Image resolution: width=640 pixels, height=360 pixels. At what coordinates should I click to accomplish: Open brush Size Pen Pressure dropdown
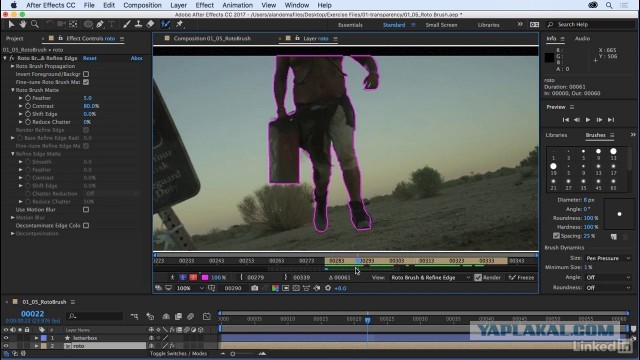coord(608,258)
